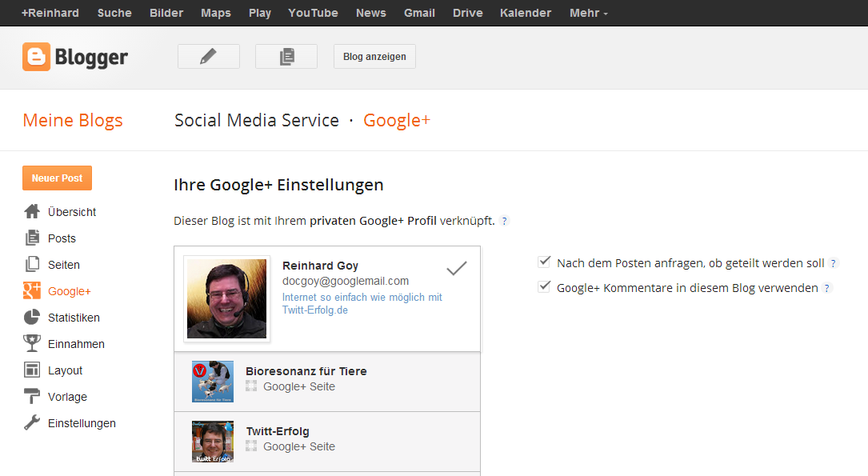
Task: Click the pencil compose post icon
Action: 208,56
